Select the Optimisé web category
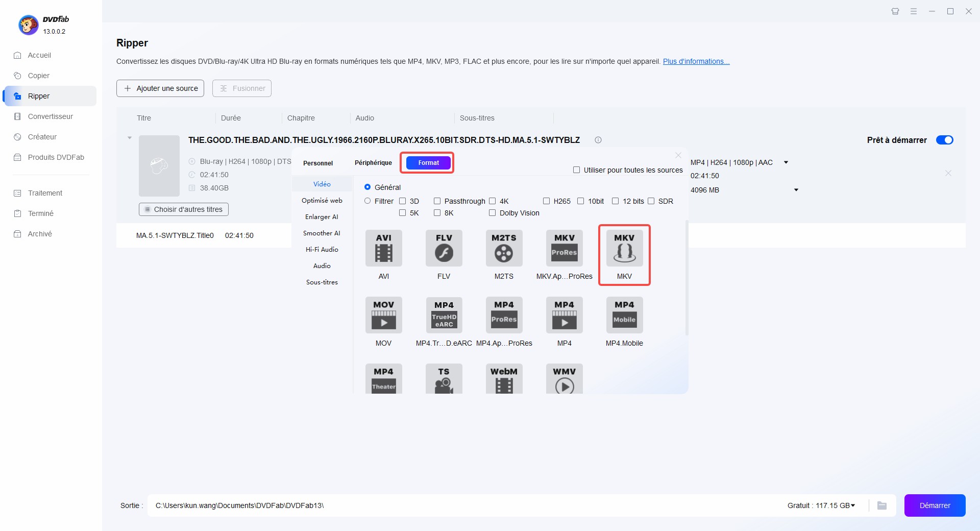The width and height of the screenshot is (980, 531). pos(322,201)
